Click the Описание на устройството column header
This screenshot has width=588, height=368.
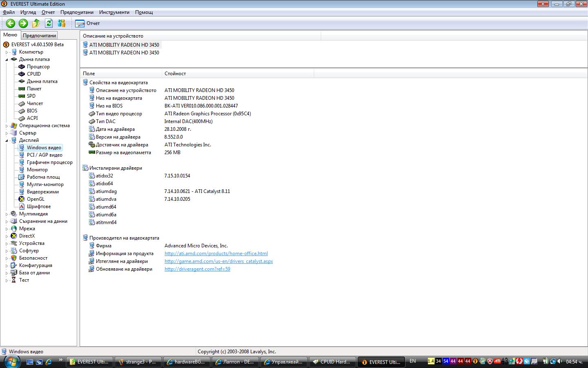coord(200,36)
